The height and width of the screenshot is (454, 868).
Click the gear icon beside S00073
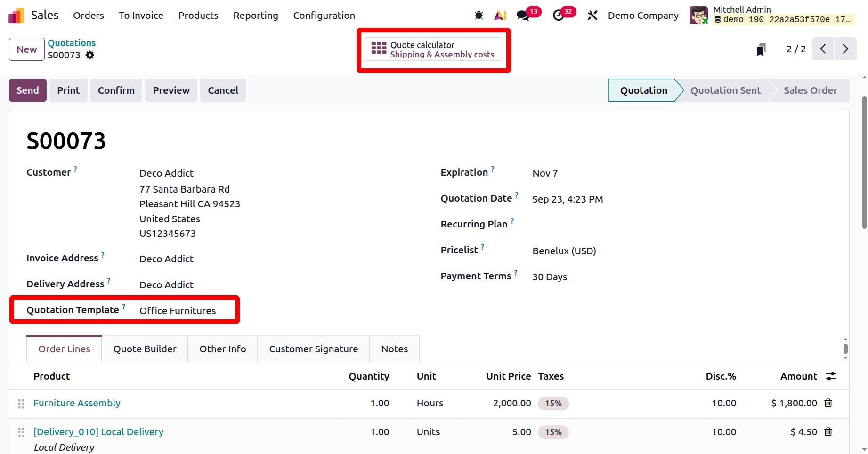(x=90, y=55)
